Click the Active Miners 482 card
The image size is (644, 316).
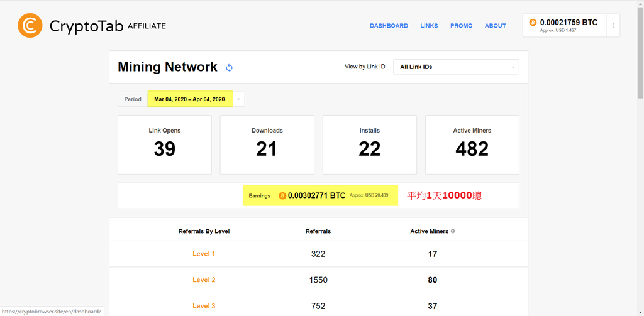pyautogui.click(x=472, y=144)
